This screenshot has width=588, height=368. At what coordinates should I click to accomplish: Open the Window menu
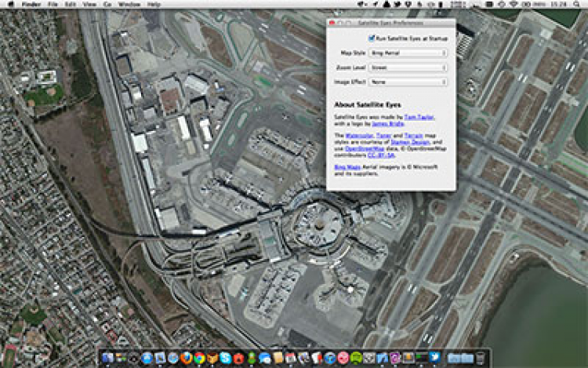tap(129, 5)
